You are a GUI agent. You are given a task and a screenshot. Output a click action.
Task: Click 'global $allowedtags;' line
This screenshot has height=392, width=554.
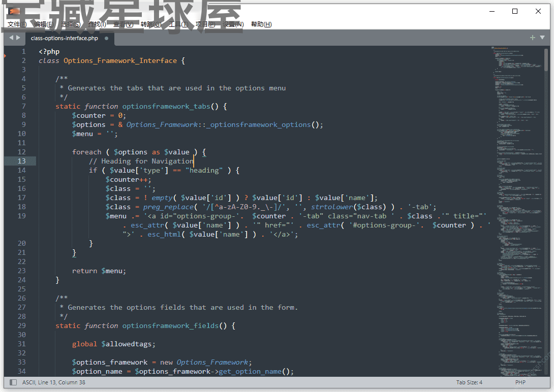(113, 344)
